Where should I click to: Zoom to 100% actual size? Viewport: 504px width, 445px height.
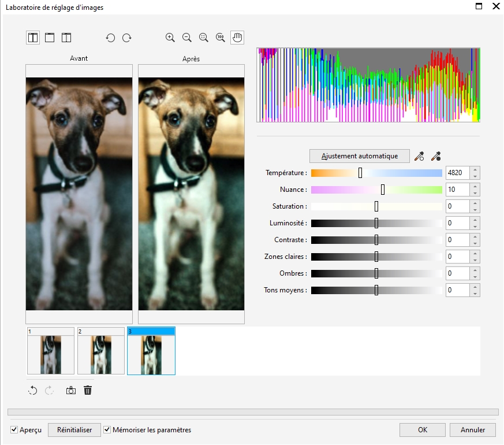[220, 38]
